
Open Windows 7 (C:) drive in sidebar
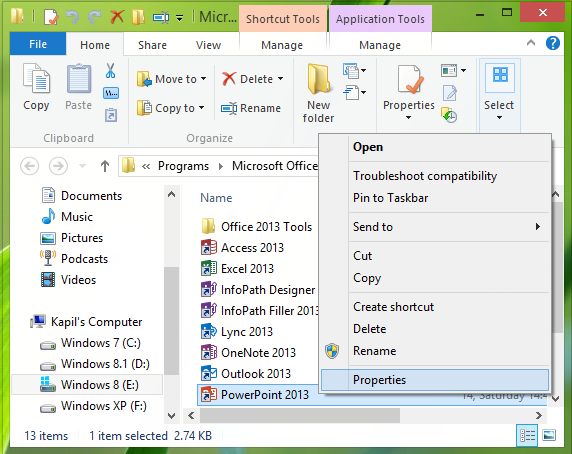point(89,343)
